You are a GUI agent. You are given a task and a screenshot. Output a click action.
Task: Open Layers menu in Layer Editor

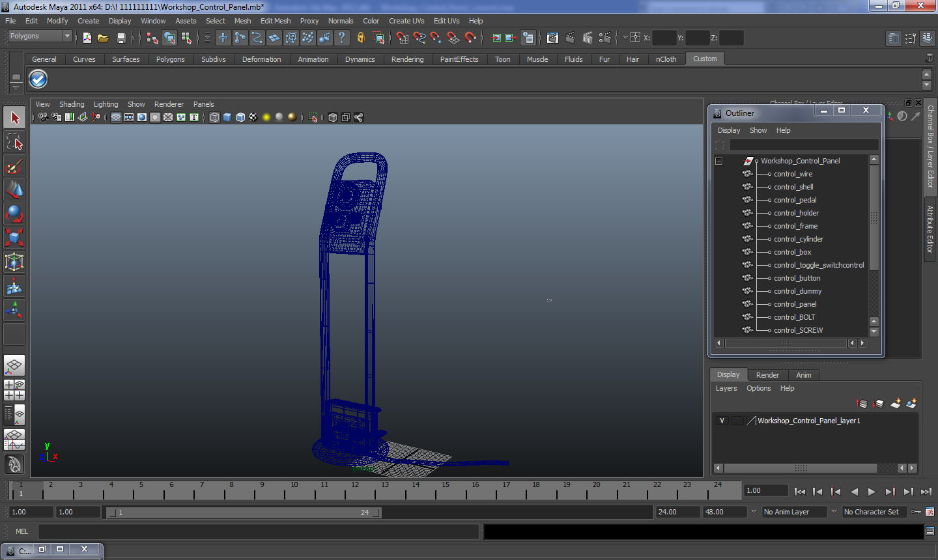click(726, 388)
